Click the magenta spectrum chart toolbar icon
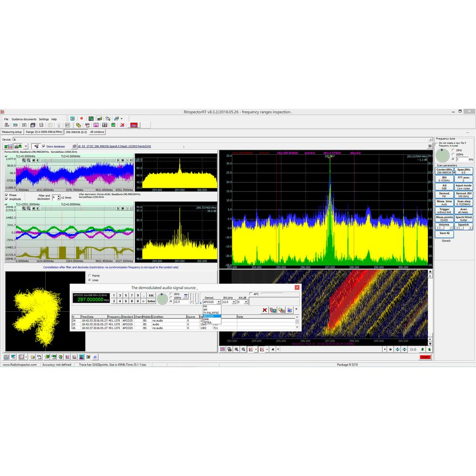The width and height of the screenshot is (476, 476). click(96, 125)
